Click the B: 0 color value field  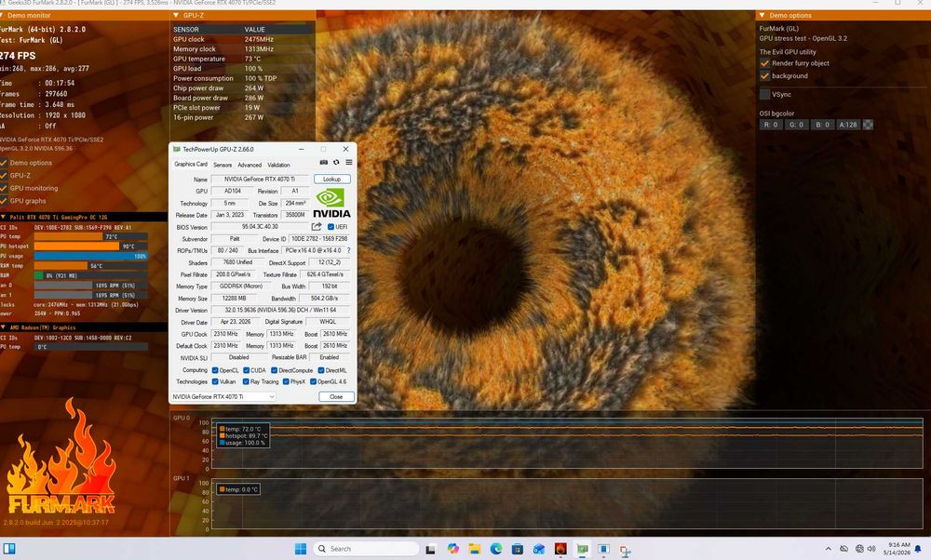pos(822,125)
